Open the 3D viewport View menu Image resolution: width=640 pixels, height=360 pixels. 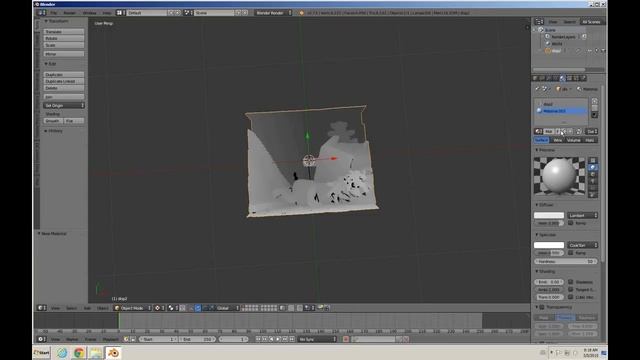[55, 308]
